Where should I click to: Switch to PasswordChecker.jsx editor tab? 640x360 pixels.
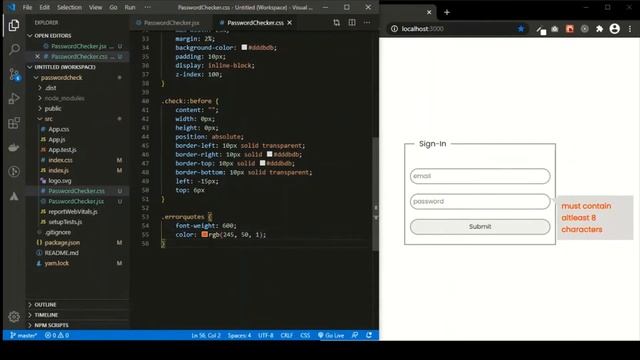click(x=171, y=23)
